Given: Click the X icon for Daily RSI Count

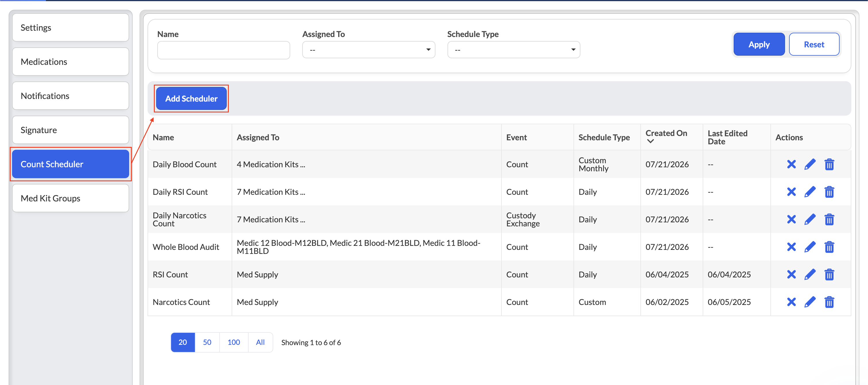Looking at the screenshot, I should click(x=791, y=192).
